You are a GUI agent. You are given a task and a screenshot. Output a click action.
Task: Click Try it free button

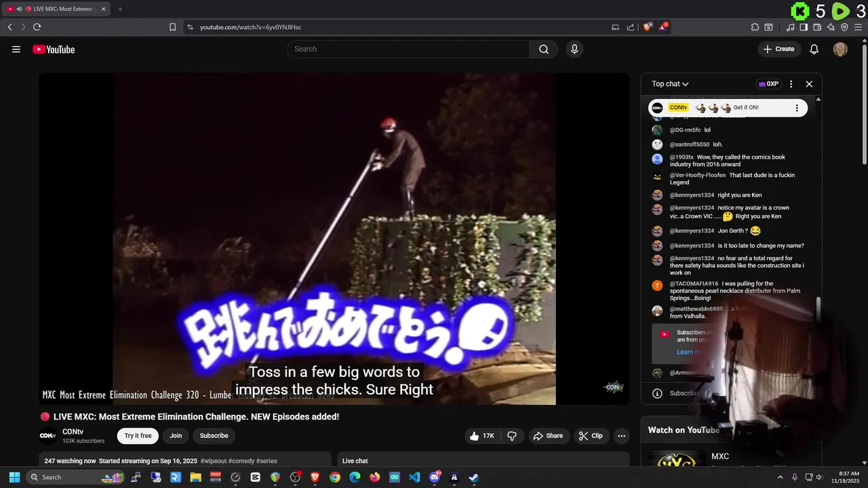point(138,436)
